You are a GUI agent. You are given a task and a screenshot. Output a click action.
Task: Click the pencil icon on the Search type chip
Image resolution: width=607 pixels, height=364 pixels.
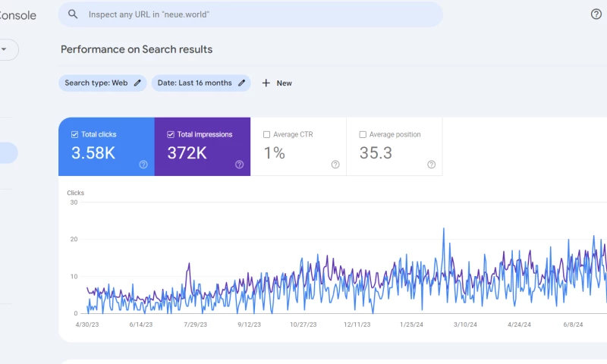(x=137, y=83)
